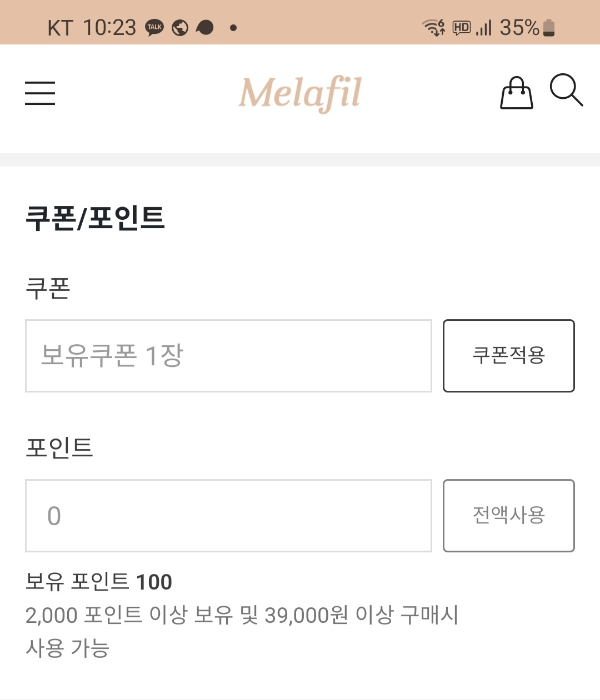
Task: Tap the globe icon in status bar
Action: pyautogui.click(x=180, y=27)
